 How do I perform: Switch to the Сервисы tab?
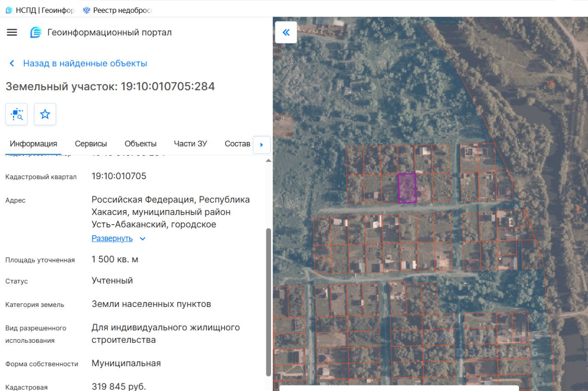point(91,144)
